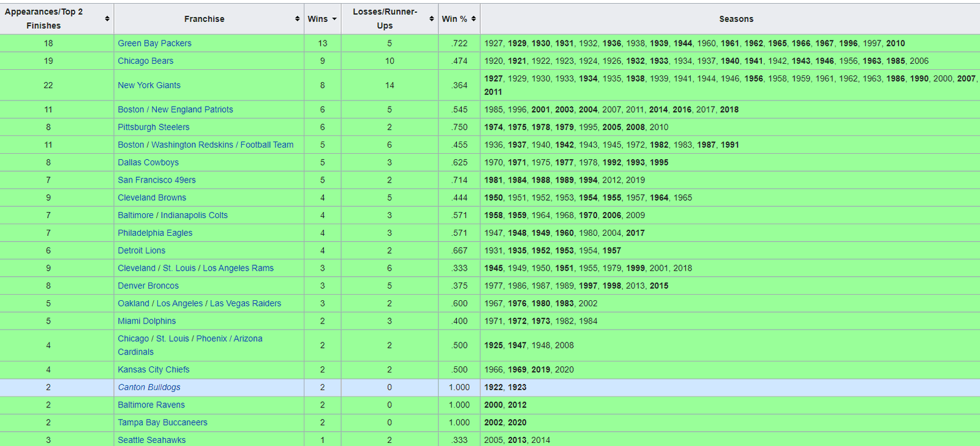Select Buccaneers seasons 2002, 2020

coord(505,423)
